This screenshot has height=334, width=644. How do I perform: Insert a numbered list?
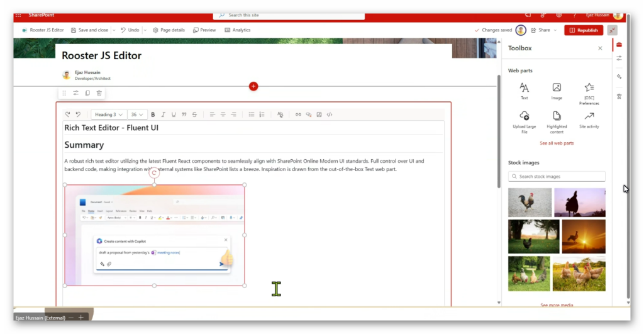[262, 114]
